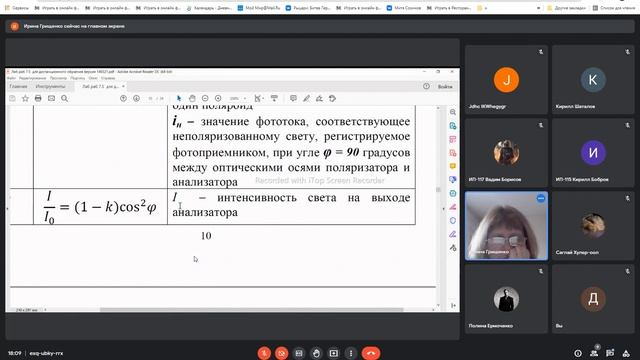This screenshot has height=360, width=640.
Task: Click the vertical scrollbar thumb in Acrobat
Action: [438, 189]
